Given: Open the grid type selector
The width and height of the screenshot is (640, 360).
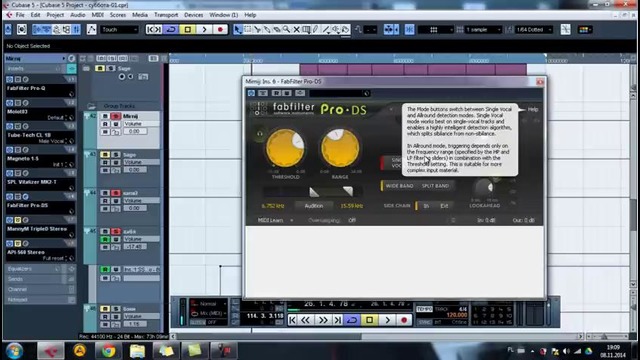Looking at the screenshot, I should (436, 29).
